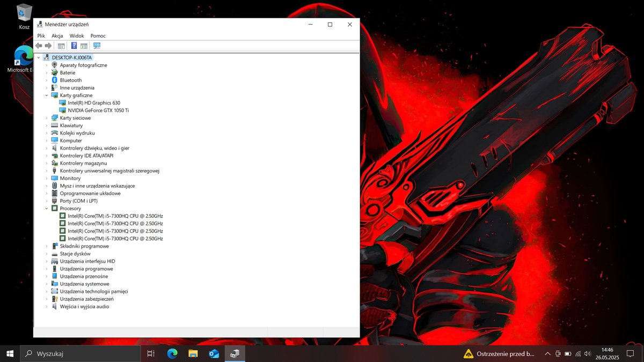
Task: Expand the Klawiatury category
Action: (47, 125)
